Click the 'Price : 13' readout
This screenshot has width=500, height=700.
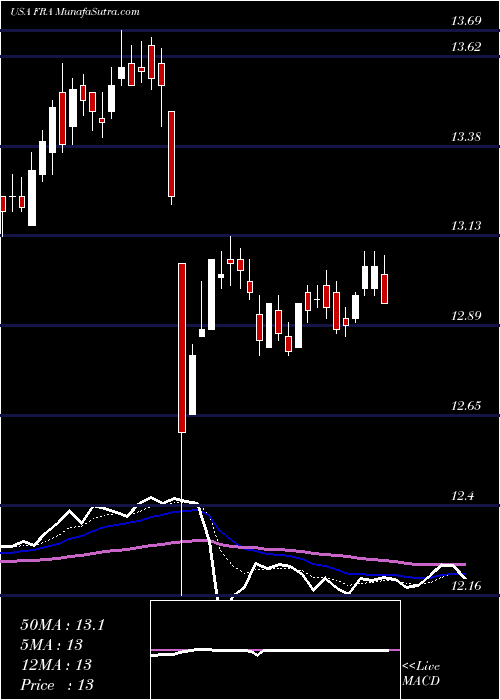57,685
